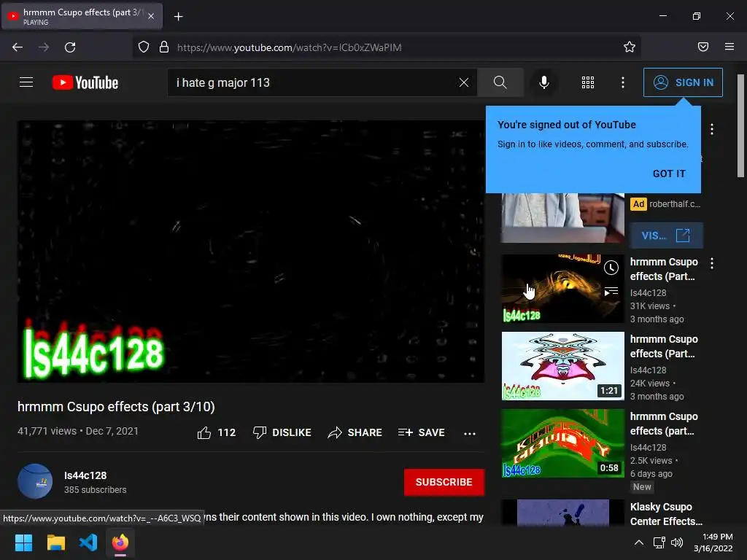The height and width of the screenshot is (560, 747).
Task: Open roberthalf ad thumbnail
Action: 562,217
